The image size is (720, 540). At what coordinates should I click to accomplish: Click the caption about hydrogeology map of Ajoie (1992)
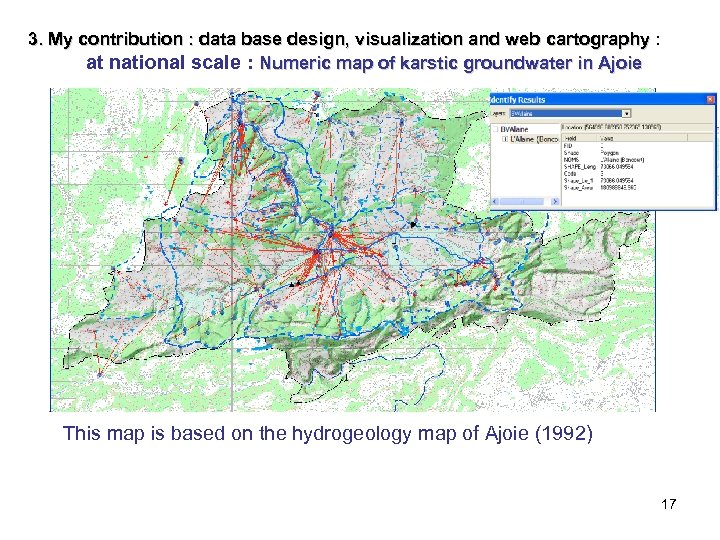(x=327, y=433)
